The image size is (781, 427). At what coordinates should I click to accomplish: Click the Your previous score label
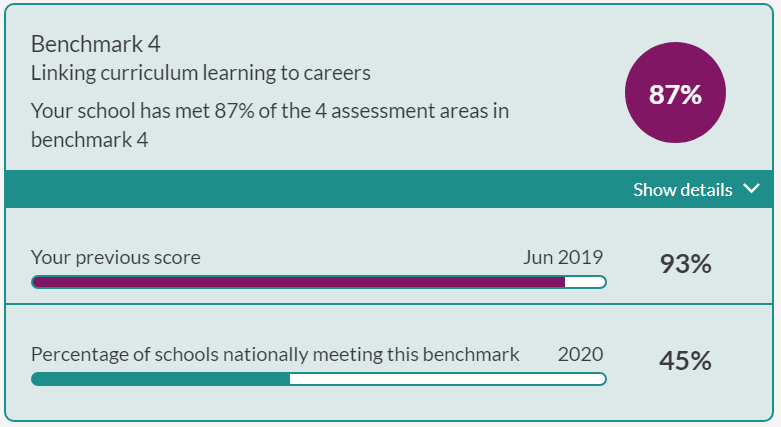pyautogui.click(x=116, y=258)
